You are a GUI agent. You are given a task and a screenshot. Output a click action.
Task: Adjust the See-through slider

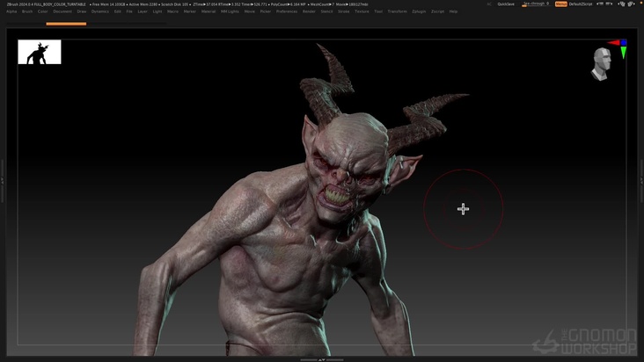(536, 4)
